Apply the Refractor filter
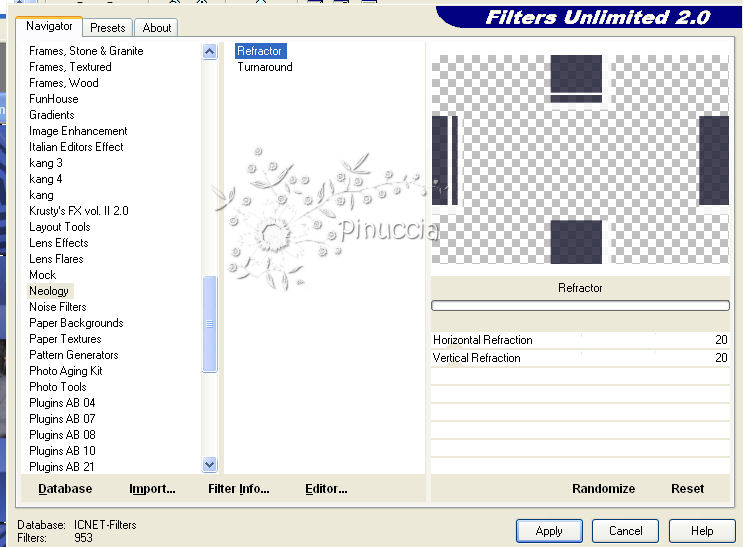This screenshot has height=547, width=743. pyautogui.click(x=549, y=531)
